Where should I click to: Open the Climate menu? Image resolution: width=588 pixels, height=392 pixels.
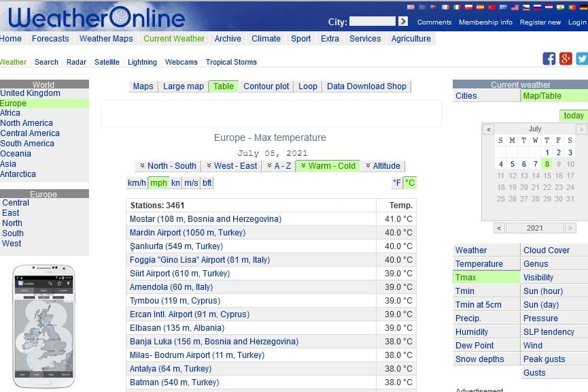pos(266,39)
